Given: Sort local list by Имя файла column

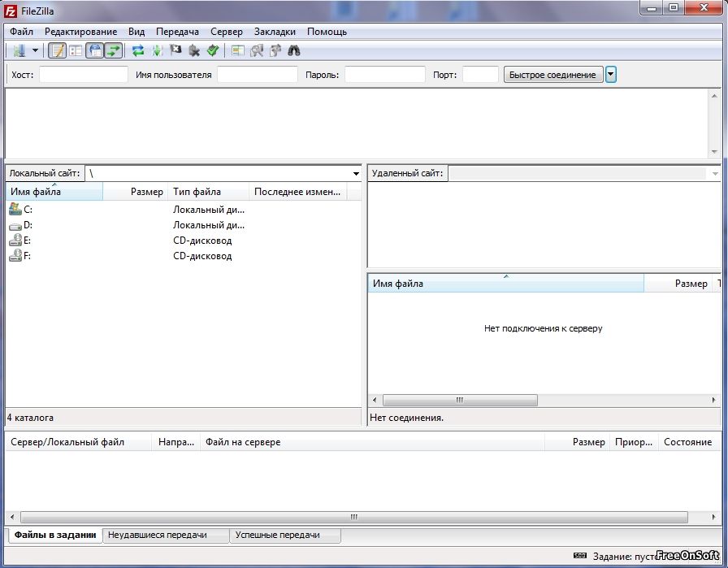Looking at the screenshot, I should 54,192.
